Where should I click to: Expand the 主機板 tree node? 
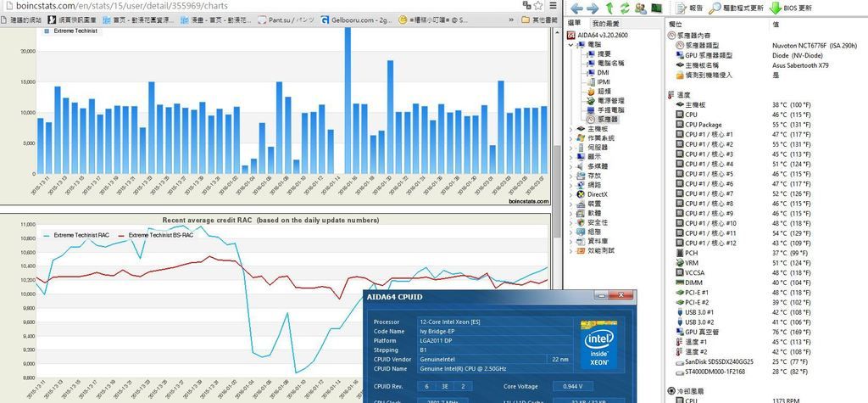pos(571,129)
